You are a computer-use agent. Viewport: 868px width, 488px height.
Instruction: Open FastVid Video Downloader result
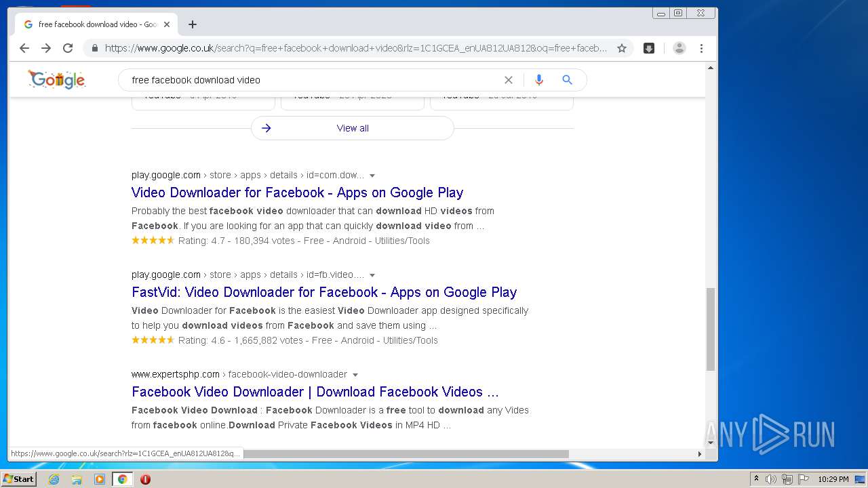coord(324,292)
